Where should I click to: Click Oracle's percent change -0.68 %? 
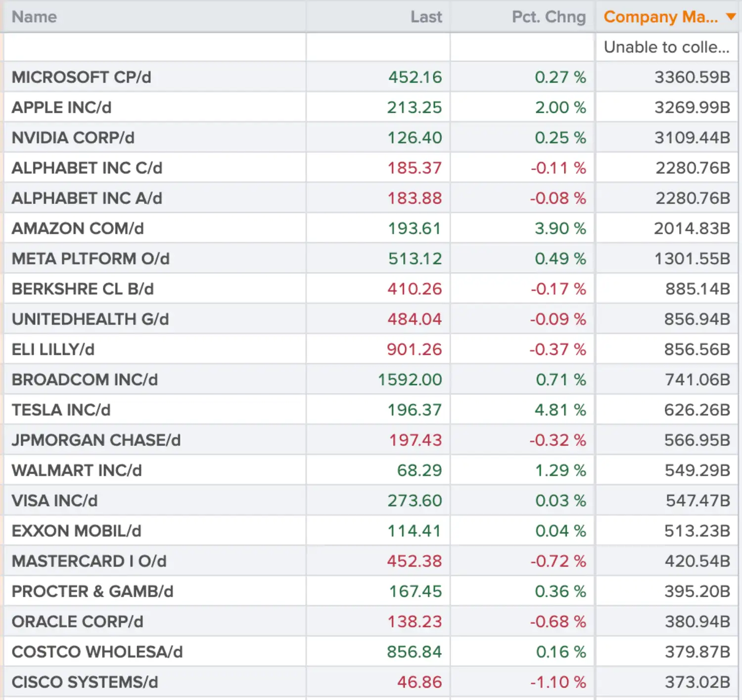coord(558,621)
